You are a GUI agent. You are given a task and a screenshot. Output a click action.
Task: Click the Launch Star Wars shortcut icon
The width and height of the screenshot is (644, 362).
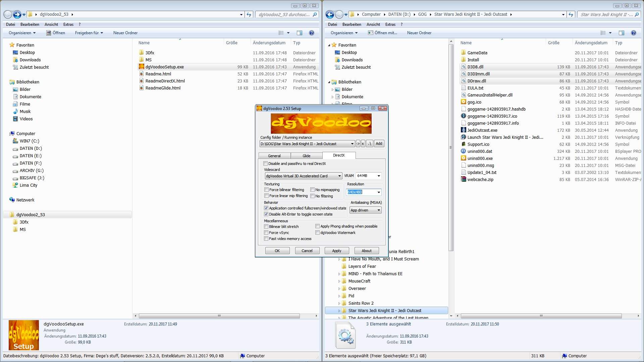point(464,137)
